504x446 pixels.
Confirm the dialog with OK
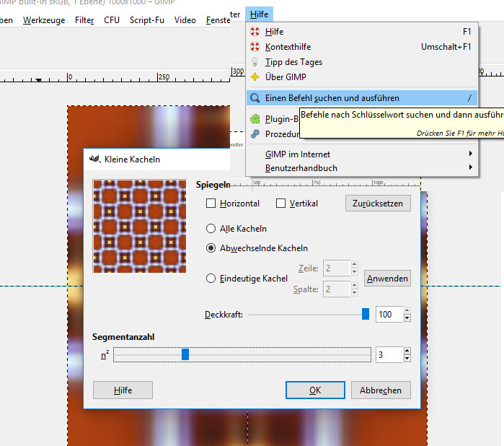pyautogui.click(x=315, y=390)
